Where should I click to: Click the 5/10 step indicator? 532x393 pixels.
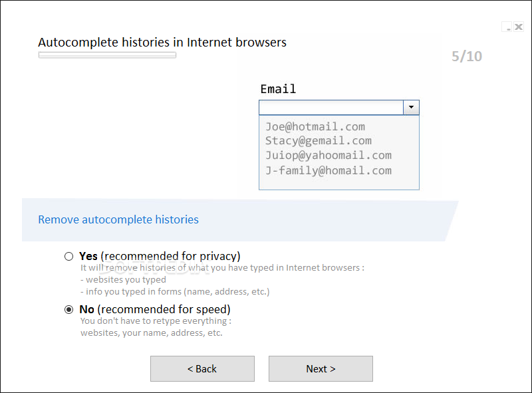pos(467,57)
